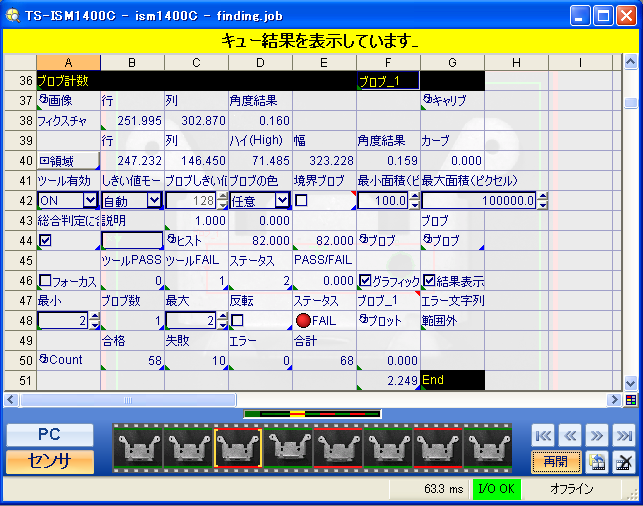This screenshot has height=506, width=643.
Task: Switch to the PC tab
Action: tap(51, 436)
